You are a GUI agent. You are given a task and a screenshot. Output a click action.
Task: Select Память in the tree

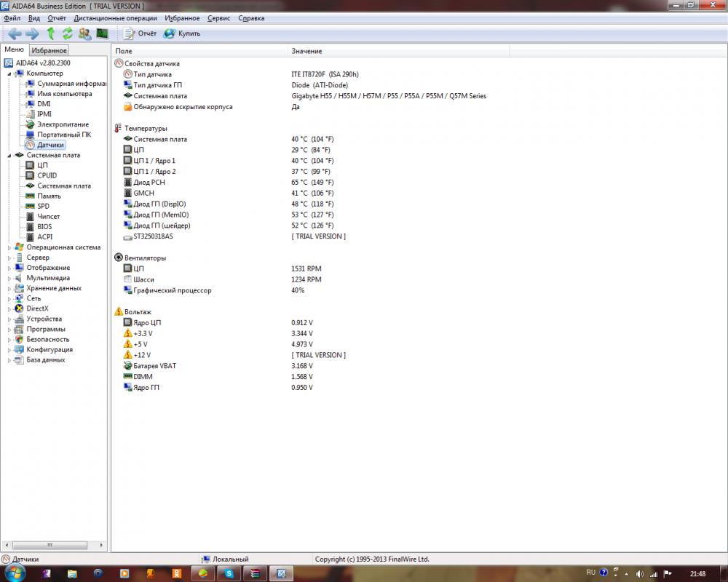[43, 196]
